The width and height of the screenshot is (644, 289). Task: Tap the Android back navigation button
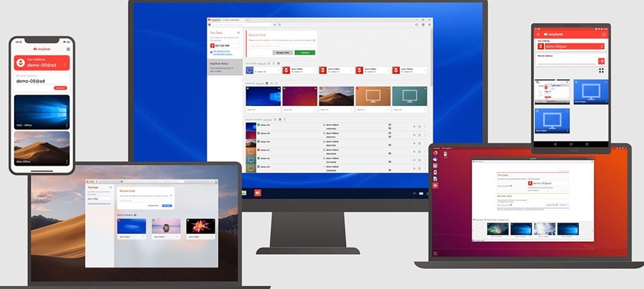click(555, 145)
